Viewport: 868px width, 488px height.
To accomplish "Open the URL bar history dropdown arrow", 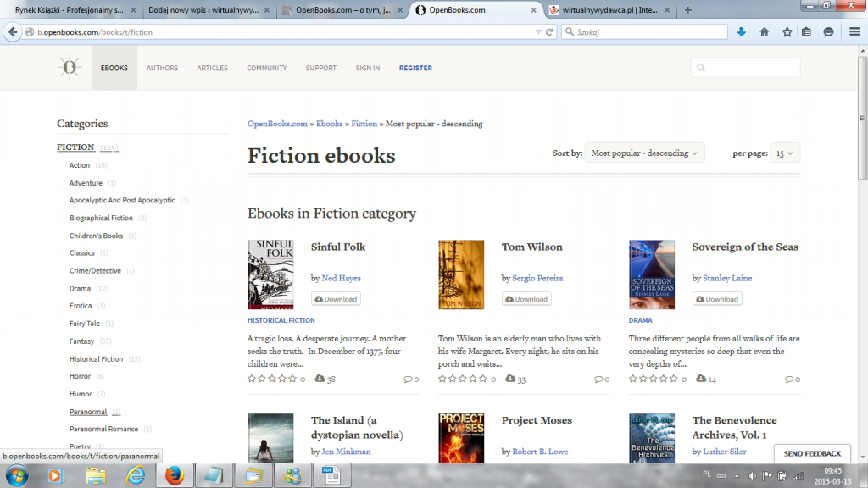I will (x=538, y=32).
